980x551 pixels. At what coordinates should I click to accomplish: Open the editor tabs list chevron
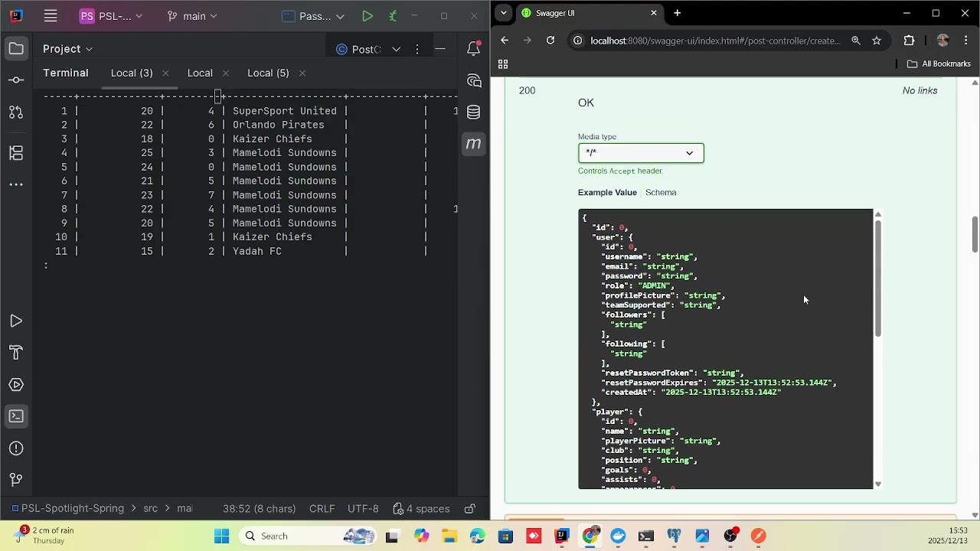tap(396, 49)
